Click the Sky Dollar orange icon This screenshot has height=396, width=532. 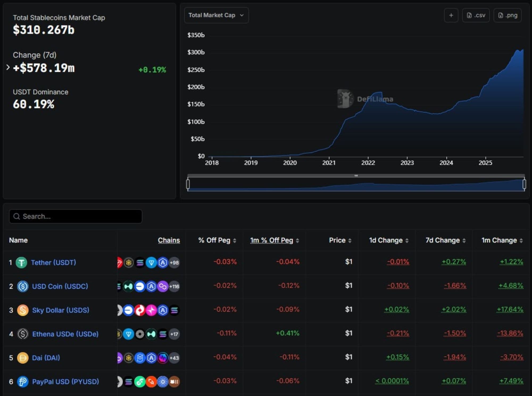(x=23, y=310)
